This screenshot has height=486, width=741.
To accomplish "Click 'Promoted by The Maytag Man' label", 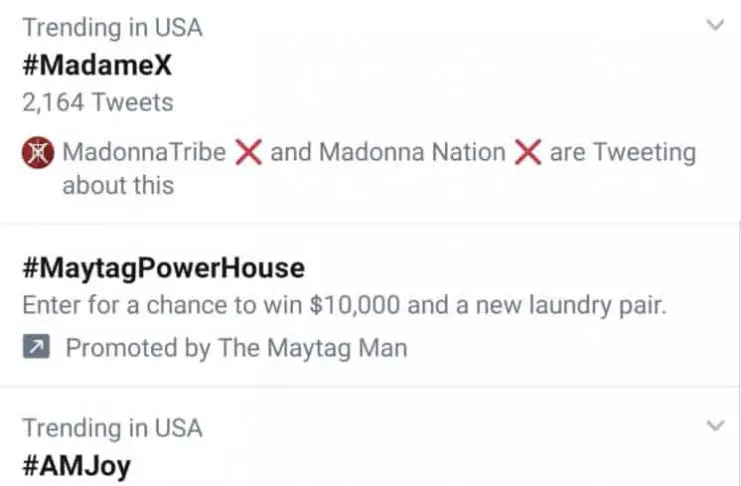I will [236, 348].
